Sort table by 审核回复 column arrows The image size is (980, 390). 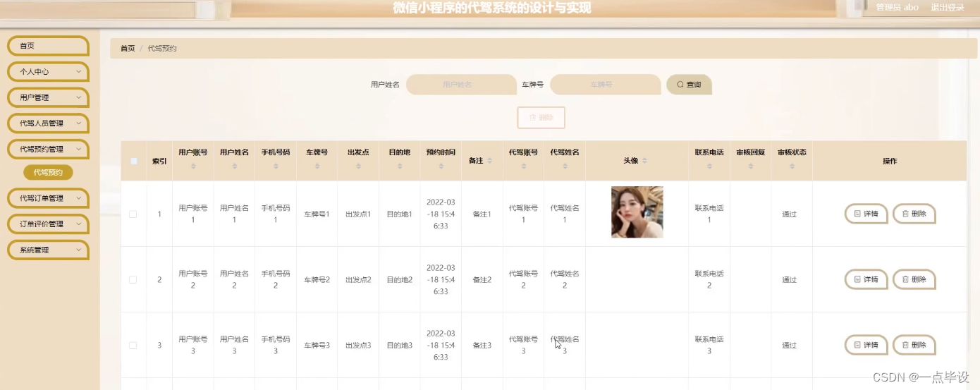(750, 166)
